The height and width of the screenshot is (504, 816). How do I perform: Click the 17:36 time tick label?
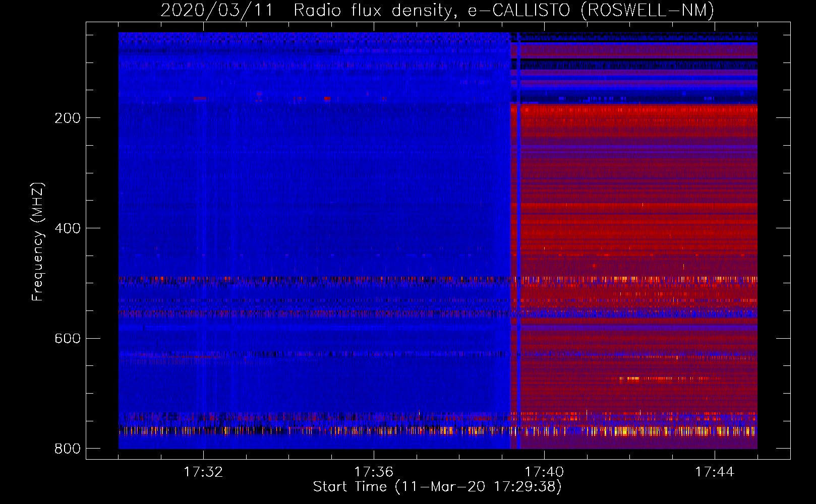[x=374, y=472]
